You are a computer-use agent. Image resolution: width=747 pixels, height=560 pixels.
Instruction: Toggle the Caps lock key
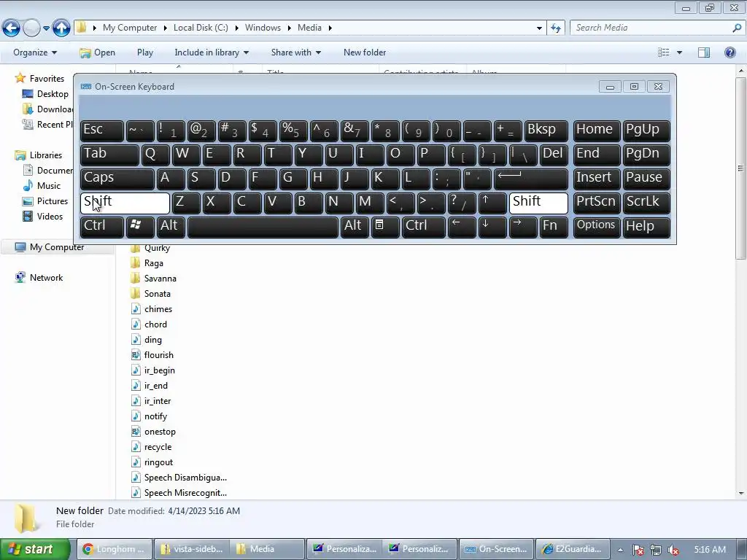click(x=117, y=179)
